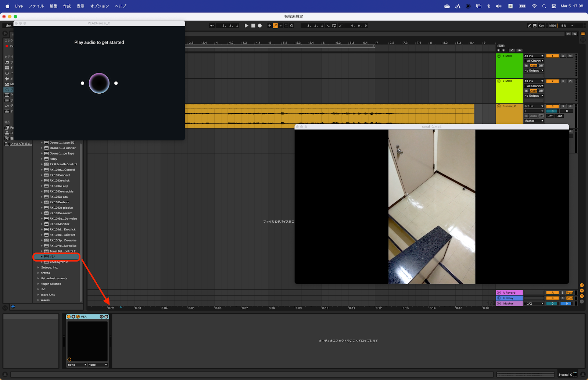Deactivate track 3 sozai_C with activator button
This screenshot has width=588, height=380.
552,106
